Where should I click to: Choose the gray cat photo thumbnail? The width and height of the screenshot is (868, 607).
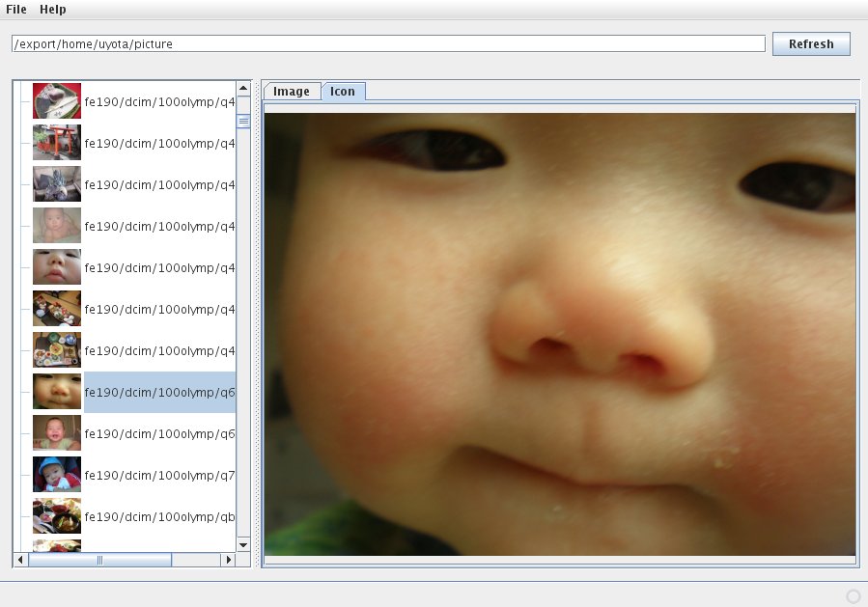click(57, 184)
